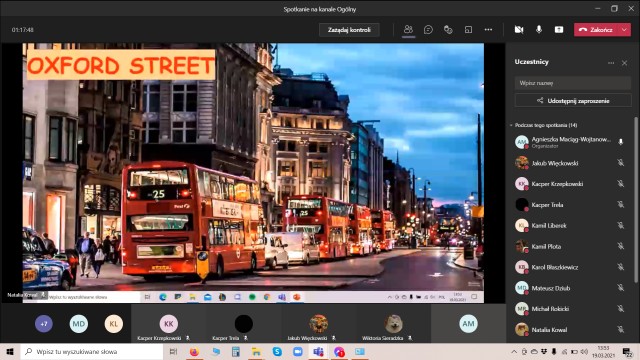Open the breakout rooms icon
640x360 pixels.
pyautogui.click(x=468, y=29)
